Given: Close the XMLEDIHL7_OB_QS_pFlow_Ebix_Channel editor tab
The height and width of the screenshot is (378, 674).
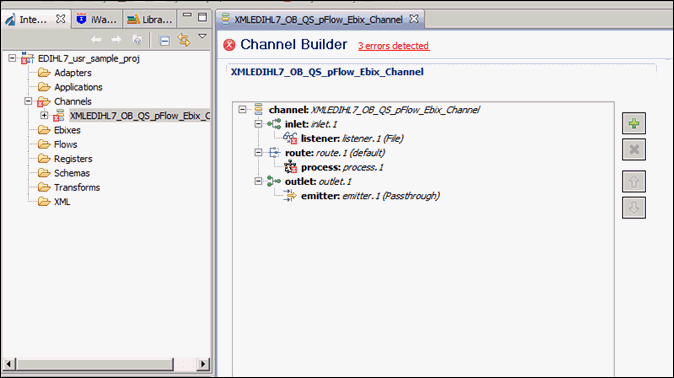Looking at the screenshot, I should pos(414,19).
